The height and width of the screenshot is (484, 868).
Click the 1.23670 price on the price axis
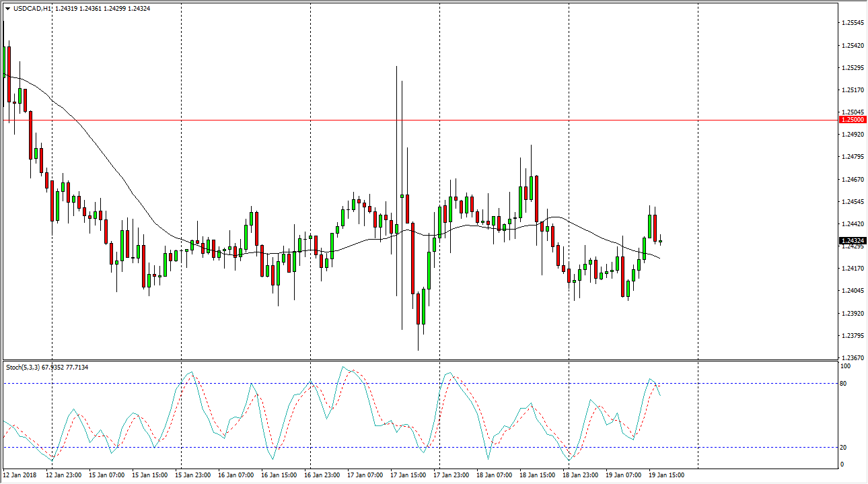pos(853,357)
